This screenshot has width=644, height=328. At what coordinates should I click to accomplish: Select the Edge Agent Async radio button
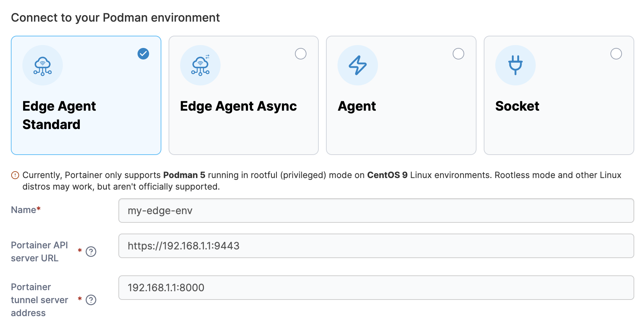coord(301,54)
